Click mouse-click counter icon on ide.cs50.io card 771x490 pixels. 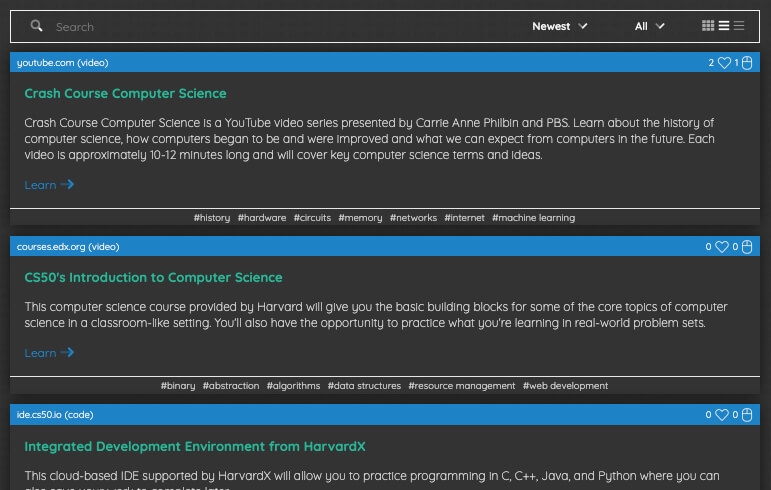pyautogui.click(x=747, y=415)
